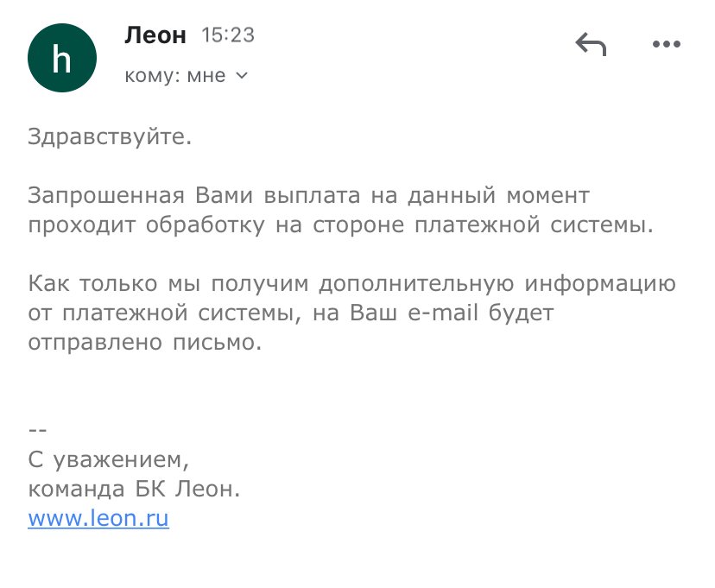Open the www.leon.ru link
The height and width of the screenshot is (588, 715).
click(98, 520)
